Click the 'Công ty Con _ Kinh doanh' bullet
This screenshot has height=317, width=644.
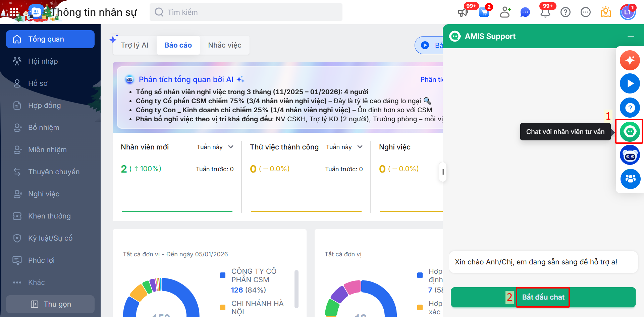284,110
